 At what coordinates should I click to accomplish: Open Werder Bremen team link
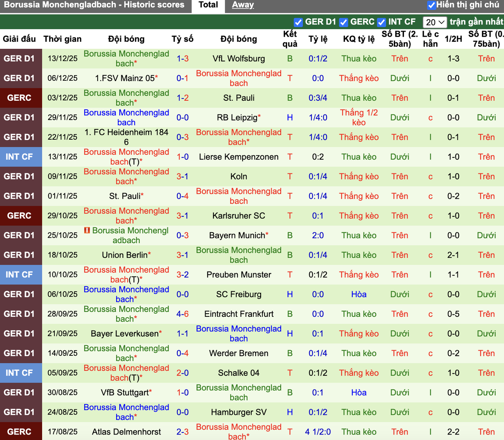pyautogui.click(x=239, y=354)
